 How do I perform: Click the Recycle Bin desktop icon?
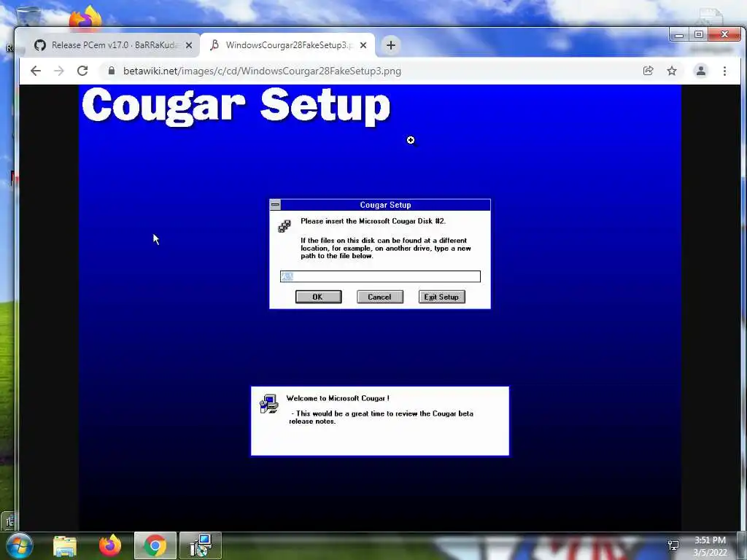pos(28,17)
